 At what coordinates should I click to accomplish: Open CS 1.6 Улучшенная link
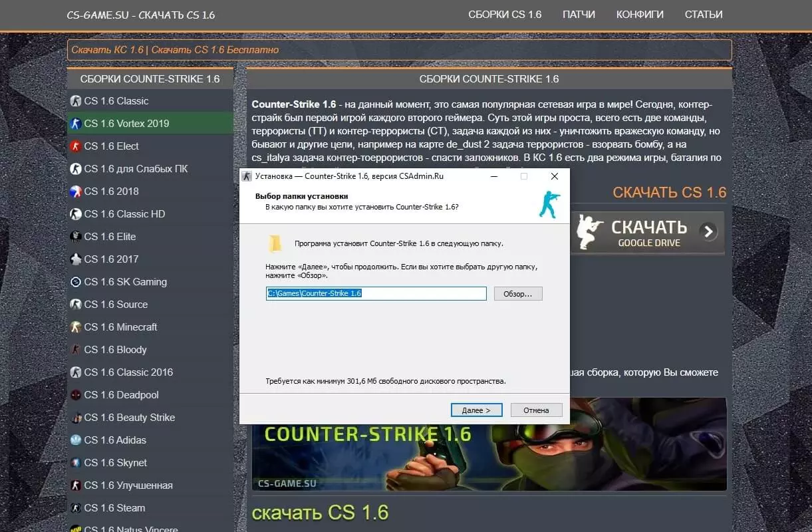tap(128, 485)
